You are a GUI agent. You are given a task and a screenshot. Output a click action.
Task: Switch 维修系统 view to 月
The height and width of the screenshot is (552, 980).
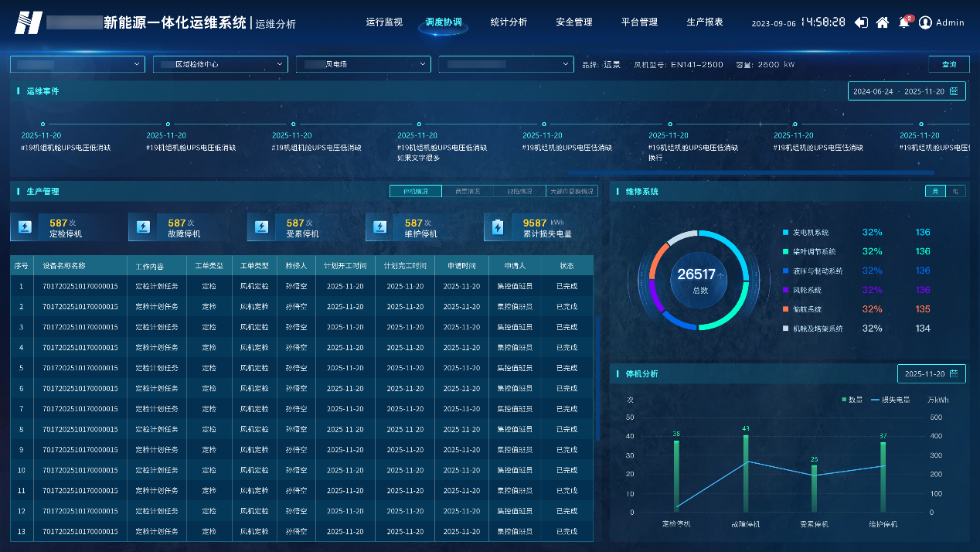pos(935,191)
